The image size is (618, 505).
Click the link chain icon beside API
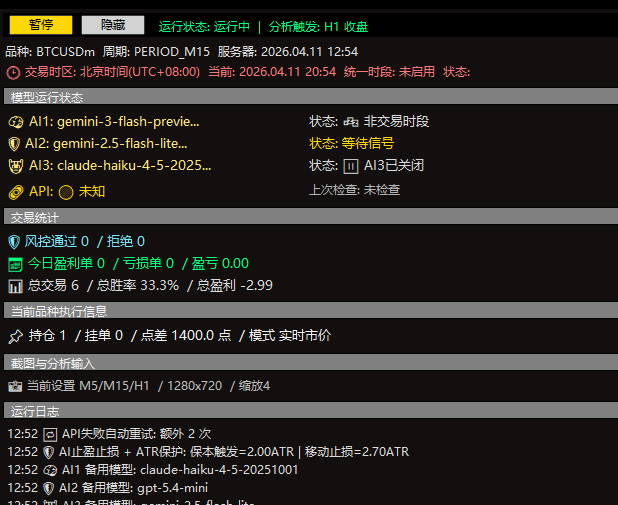click(16, 192)
